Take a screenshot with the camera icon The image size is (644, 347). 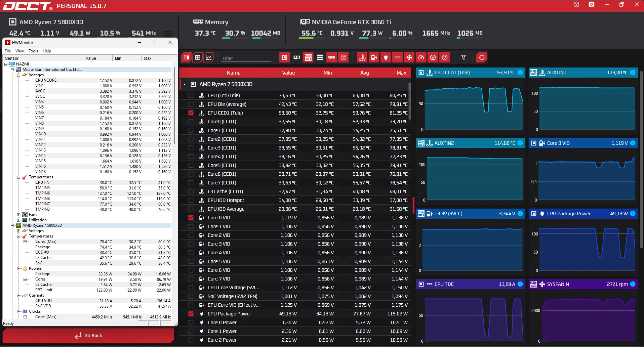[x=592, y=5]
